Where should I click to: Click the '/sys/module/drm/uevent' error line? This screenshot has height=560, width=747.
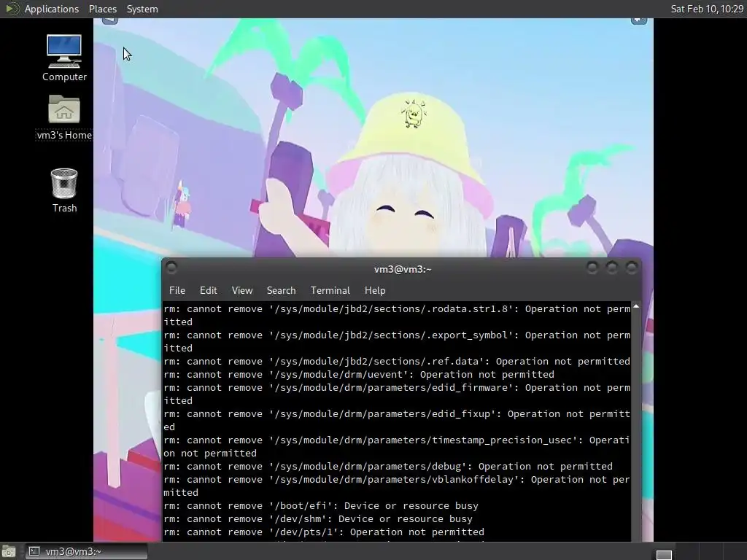pos(359,375)
